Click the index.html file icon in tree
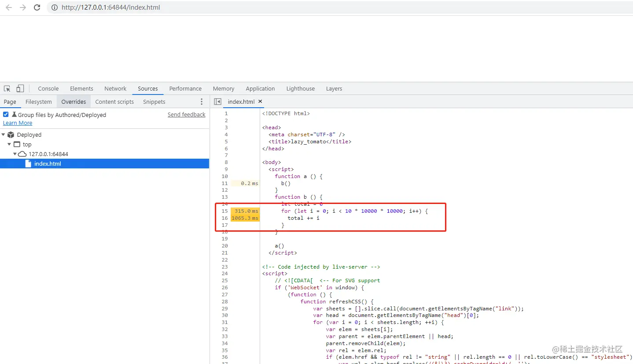This screenshot has width=633, height=364. point(28,164)
